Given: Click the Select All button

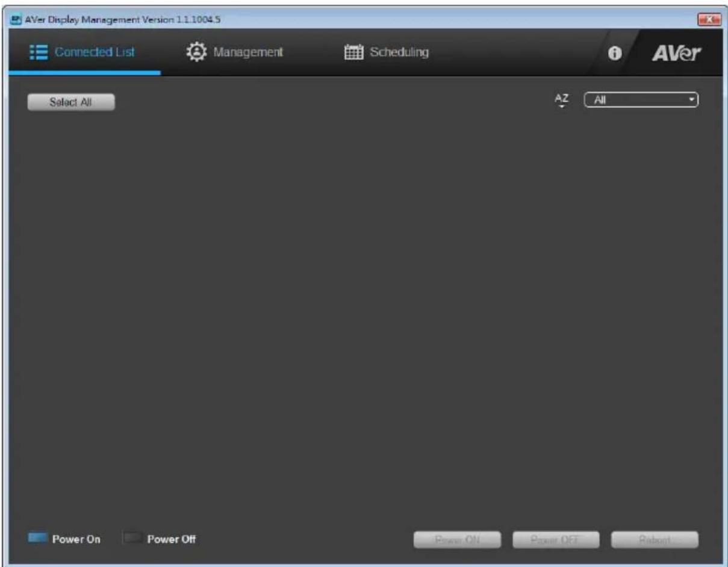Looking at the screenshot, I should [x=71, y=102].
